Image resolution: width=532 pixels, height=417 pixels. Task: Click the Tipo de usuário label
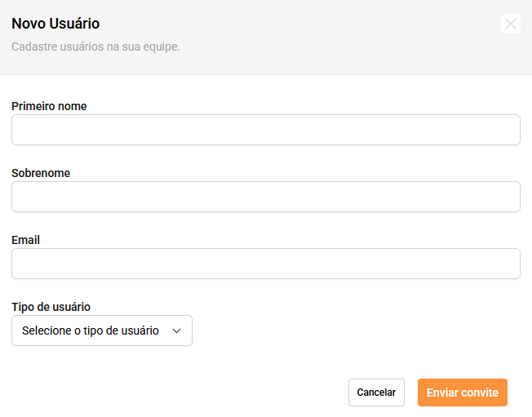pyautogui.click(x=51, y=307)
